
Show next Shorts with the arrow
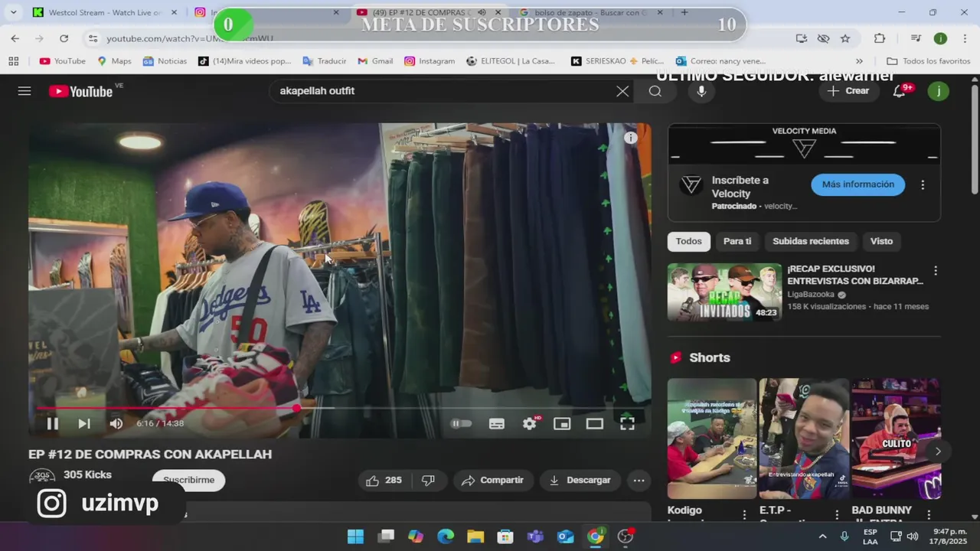(938, 452)
